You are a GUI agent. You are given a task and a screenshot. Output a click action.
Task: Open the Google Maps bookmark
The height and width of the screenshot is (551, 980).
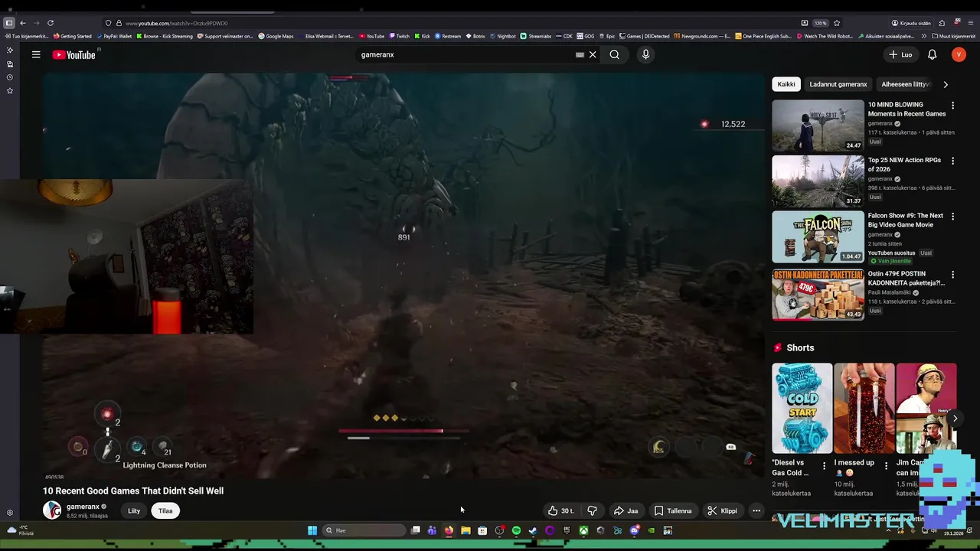(x=276, y=36)
